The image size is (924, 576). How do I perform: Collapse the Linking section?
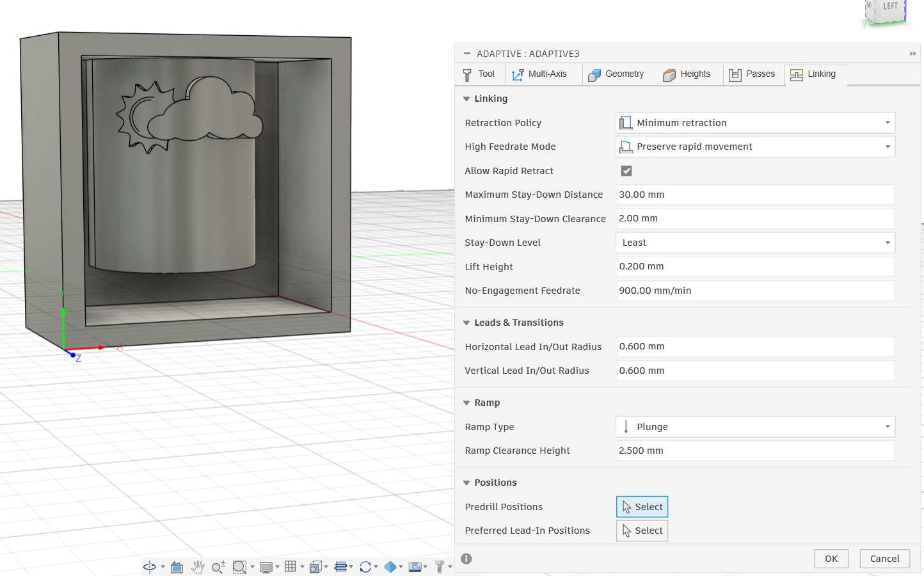pyautogui.click(x=466, y=99)
